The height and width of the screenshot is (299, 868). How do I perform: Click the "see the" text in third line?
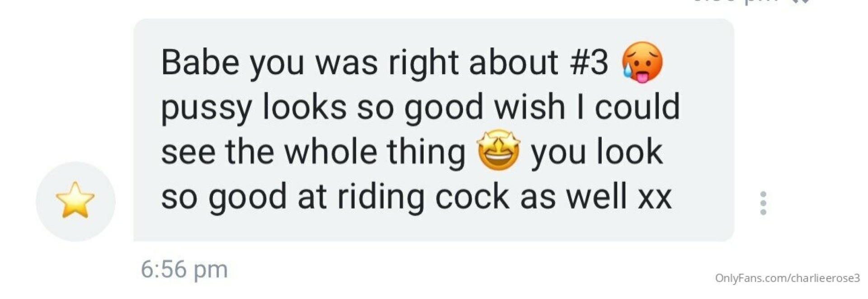tap(217, 152)
